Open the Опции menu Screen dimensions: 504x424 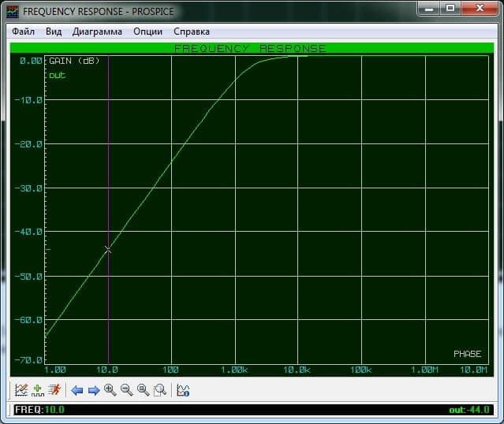click(x=147, y=32)
